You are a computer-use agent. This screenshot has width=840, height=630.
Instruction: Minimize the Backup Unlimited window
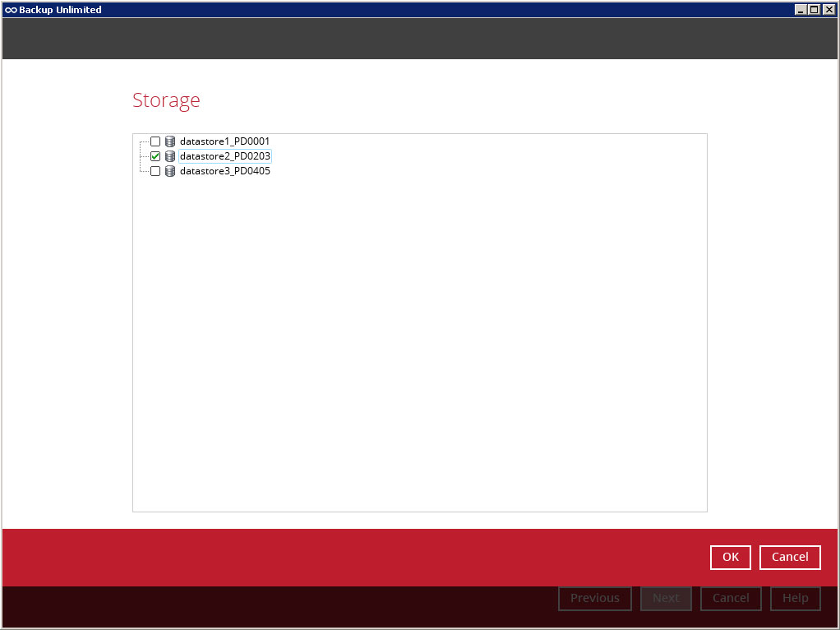(x=801, y=10)
